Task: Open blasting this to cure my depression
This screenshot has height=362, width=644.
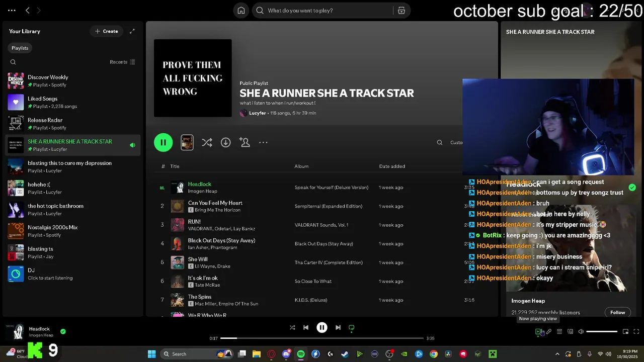Action: [73, 166]
